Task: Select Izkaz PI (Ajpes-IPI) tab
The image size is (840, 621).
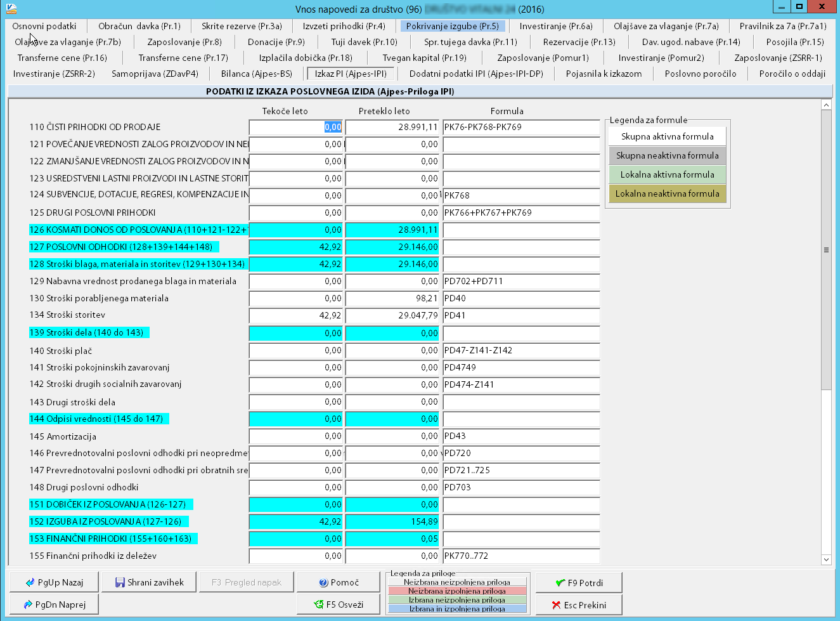Action: pyautogui.click(x=351, y=74)
